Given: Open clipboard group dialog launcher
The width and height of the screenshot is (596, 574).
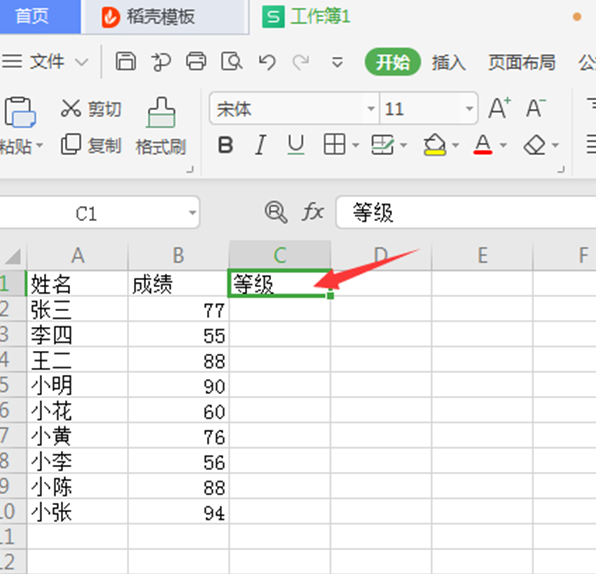Looking at the screenshot, I should click(190, 170).
